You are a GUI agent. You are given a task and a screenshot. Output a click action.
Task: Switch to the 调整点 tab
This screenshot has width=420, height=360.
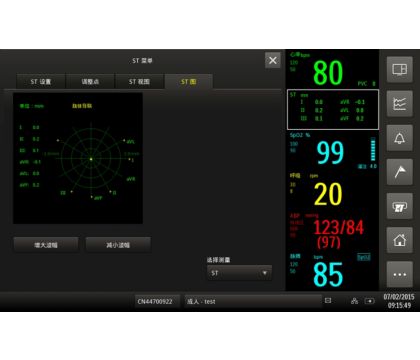(90, 82)
